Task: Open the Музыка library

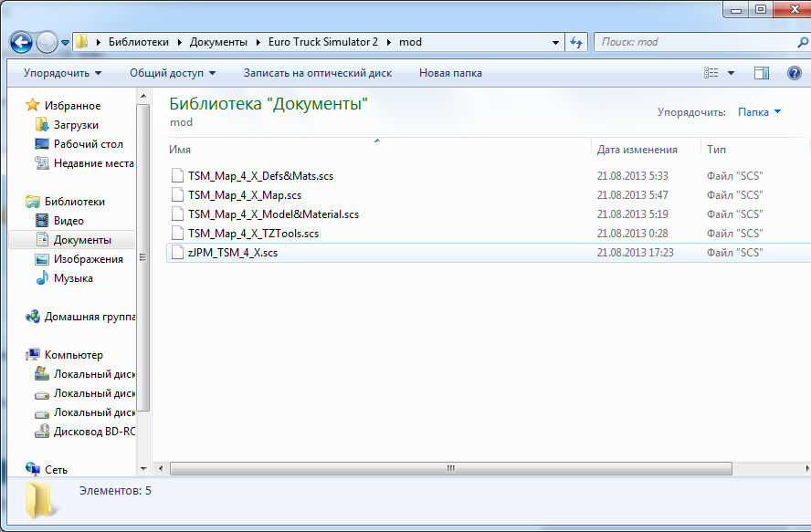Action: coord(73,278)
